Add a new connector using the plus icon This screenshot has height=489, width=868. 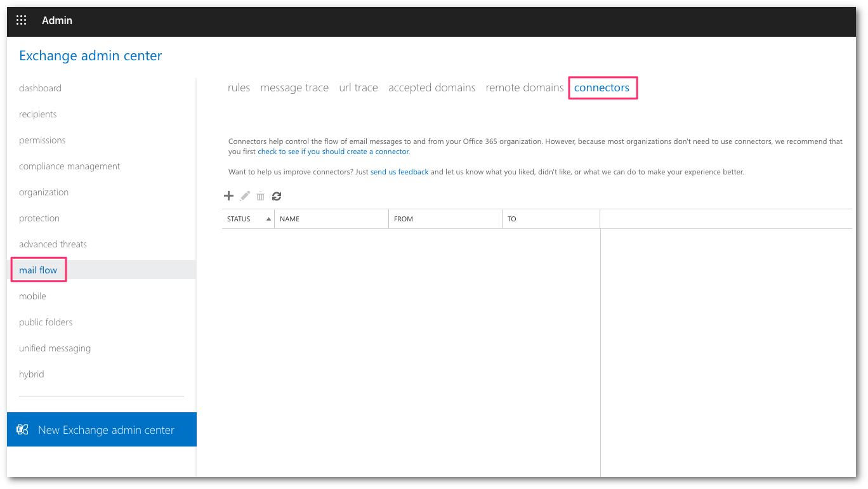(x=229, y=196)
